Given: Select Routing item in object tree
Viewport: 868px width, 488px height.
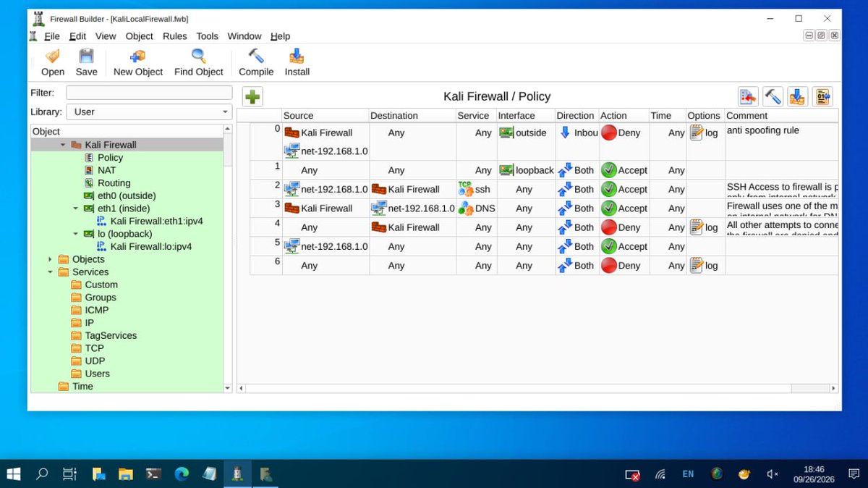Looking at the screenshot, I should [x=114, y=183].
